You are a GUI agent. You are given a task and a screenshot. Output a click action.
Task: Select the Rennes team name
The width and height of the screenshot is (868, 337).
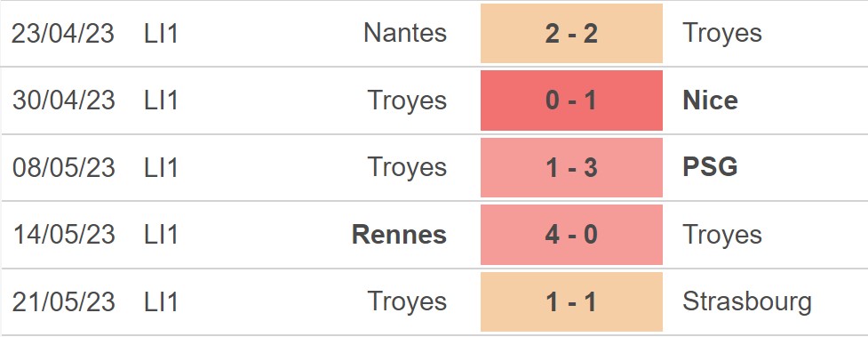tap(399, 235)
